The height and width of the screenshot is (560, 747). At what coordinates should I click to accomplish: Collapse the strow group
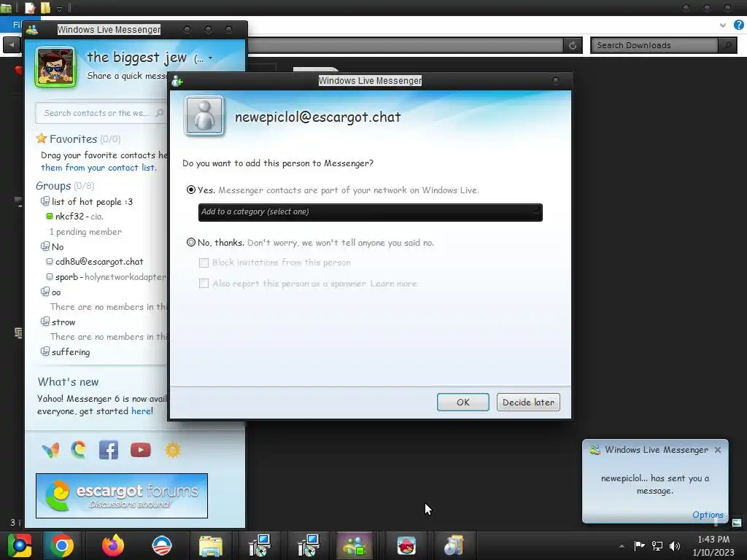tap(44, 322)
